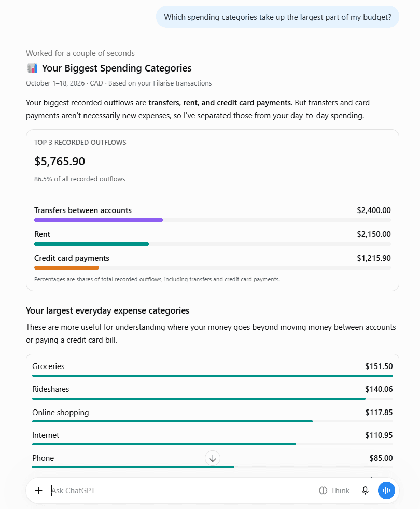Toggle Think mode on
Screen dimensions: 420x509
[334, 490]
